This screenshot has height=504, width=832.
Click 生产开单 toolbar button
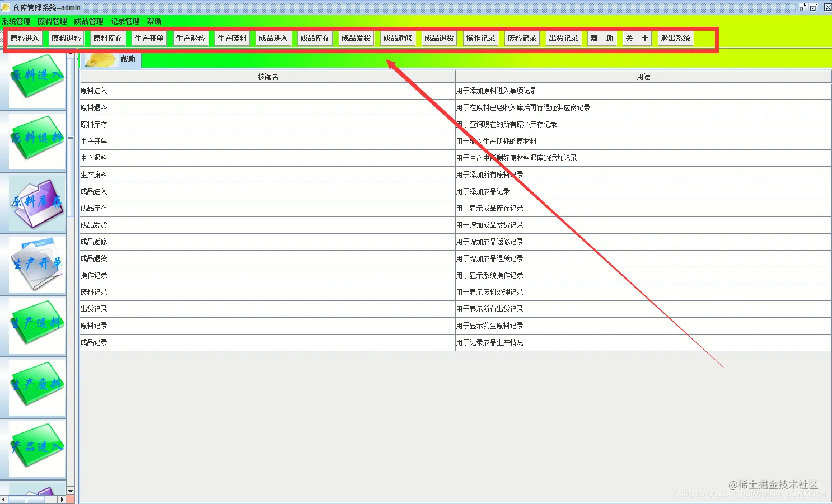point(149,38)
